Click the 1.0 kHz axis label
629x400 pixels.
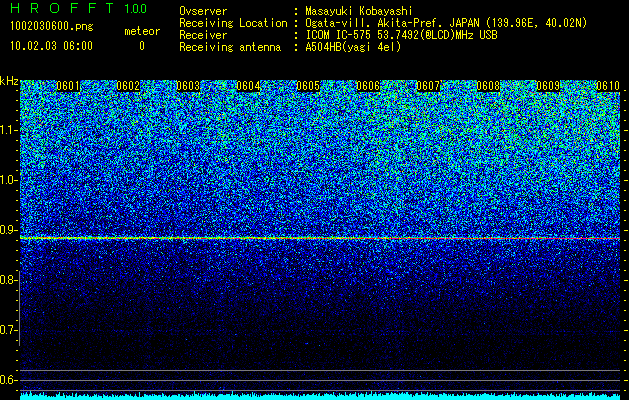9,180
